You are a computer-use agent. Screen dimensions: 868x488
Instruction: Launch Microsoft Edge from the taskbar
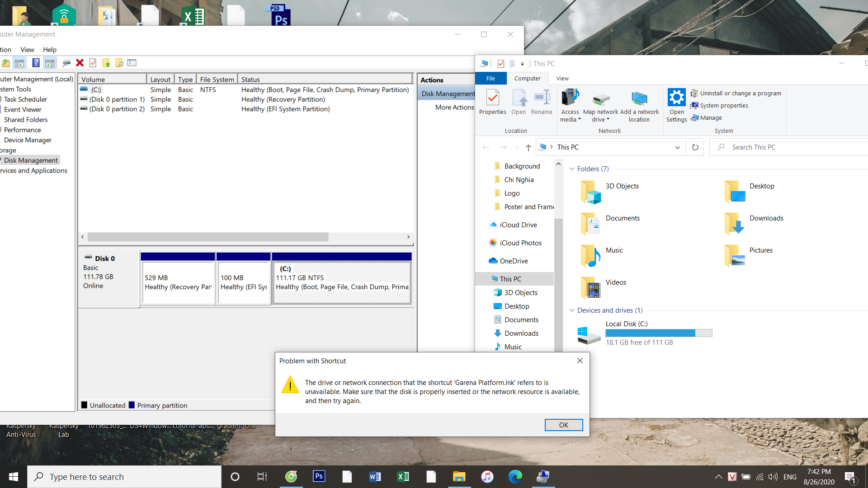[x=515, y=476]
